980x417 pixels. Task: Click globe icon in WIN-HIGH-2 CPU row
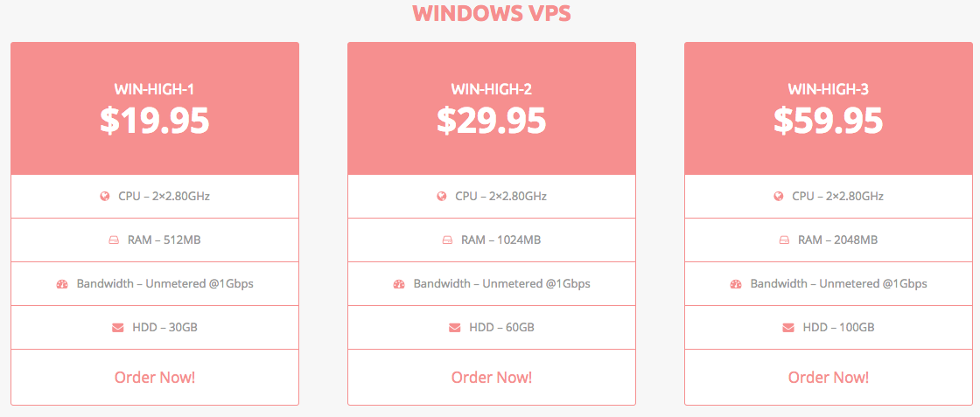click(x=442, y=197)
